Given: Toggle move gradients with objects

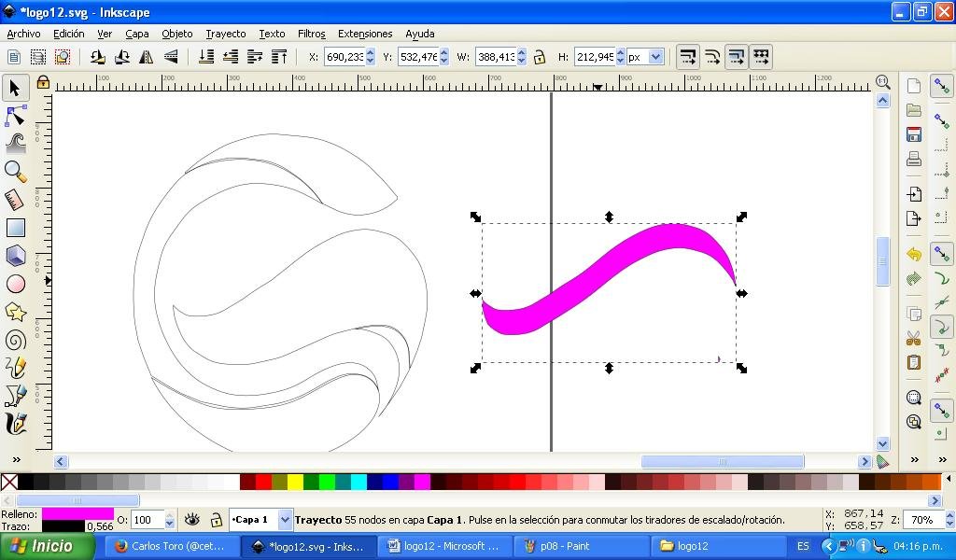Looking at the screenshot, I should pyautogui.click(x=737, y=57).
